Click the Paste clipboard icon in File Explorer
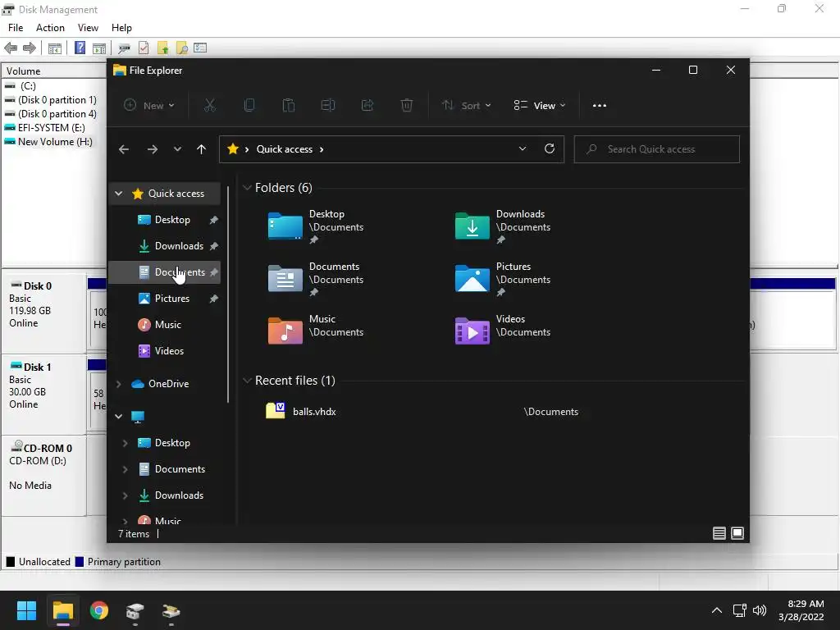This screenshot has width=840, height=630. click(288, 106)
